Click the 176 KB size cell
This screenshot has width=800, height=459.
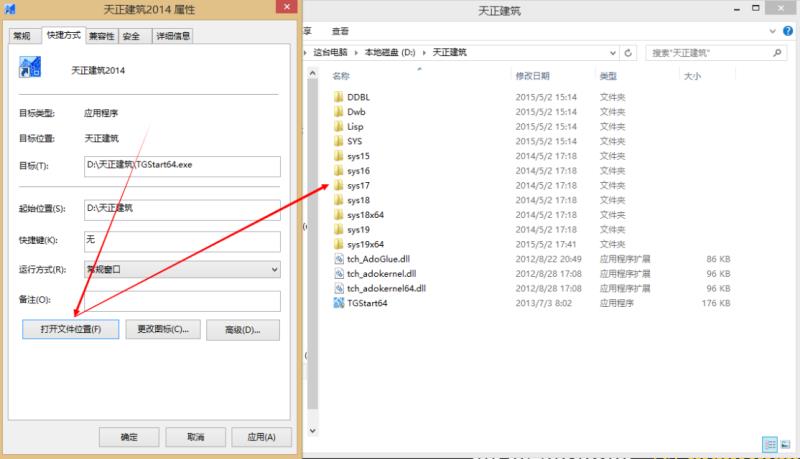[x=716, y=303]
